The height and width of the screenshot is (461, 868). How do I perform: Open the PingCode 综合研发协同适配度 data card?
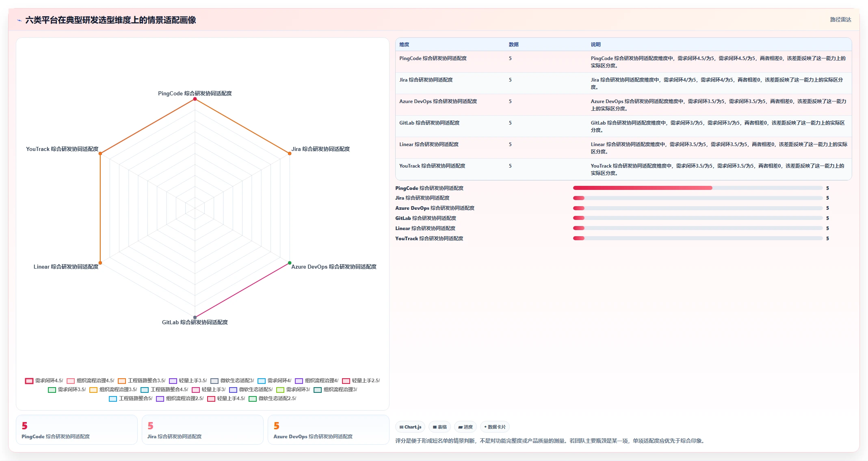[x=77, y=430]
